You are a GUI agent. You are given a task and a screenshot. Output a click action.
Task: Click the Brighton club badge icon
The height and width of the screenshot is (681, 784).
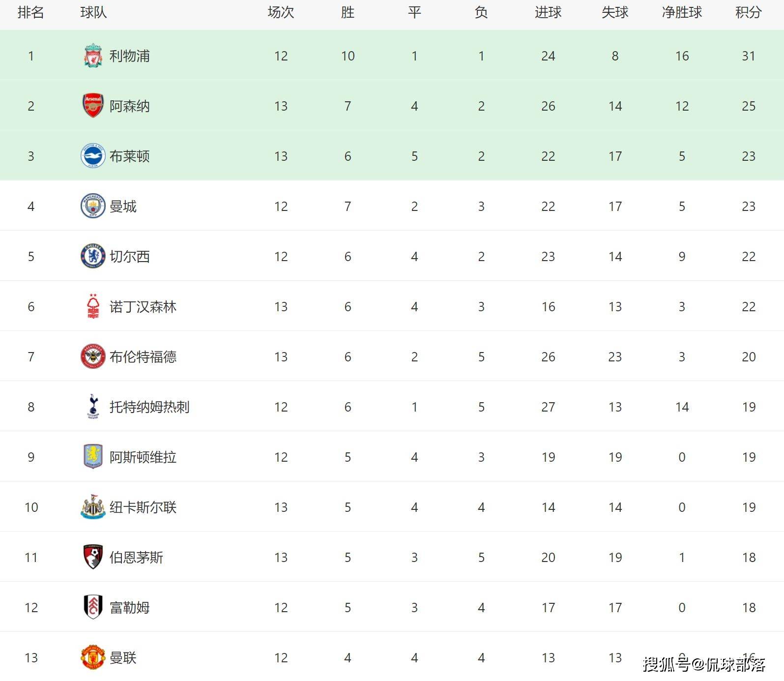(x=93, y=156)
